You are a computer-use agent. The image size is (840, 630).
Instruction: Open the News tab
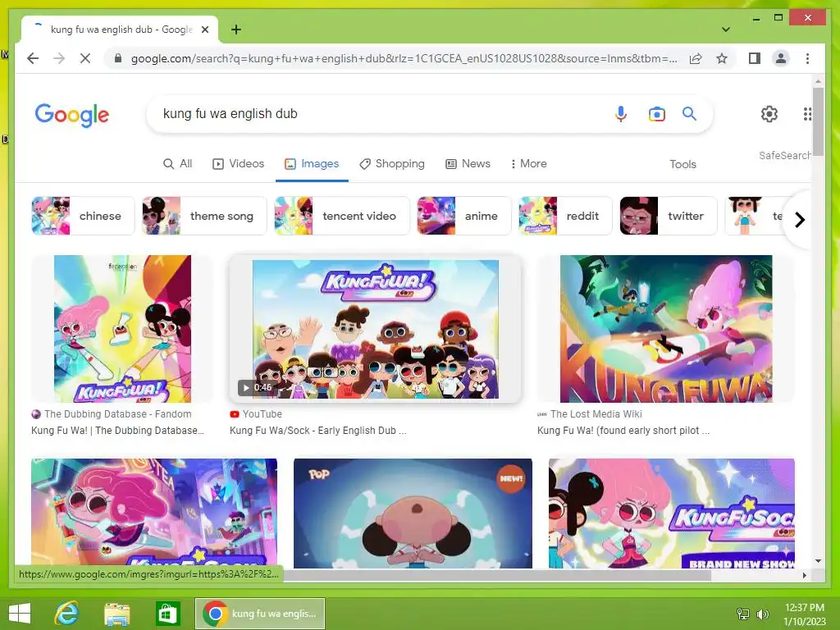pyautogui.click(x=468, y=164)
